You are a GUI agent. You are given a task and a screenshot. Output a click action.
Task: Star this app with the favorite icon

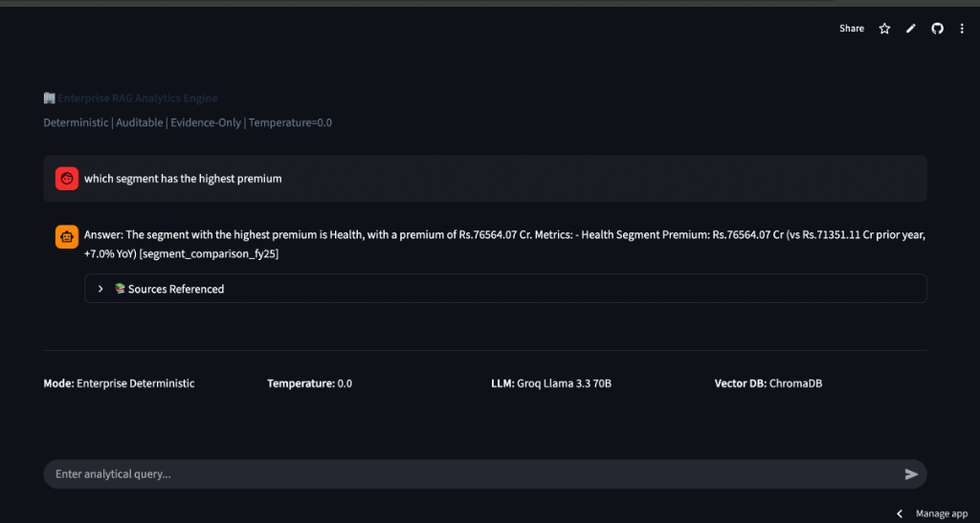coord(884,29)
